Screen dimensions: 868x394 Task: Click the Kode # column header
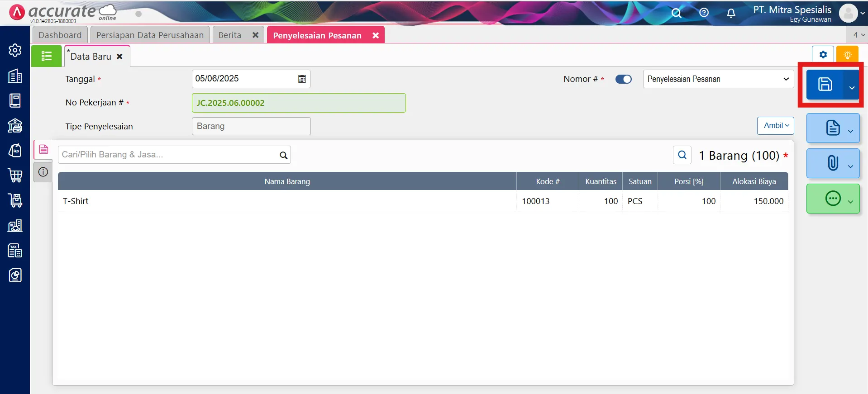(548, 181)
